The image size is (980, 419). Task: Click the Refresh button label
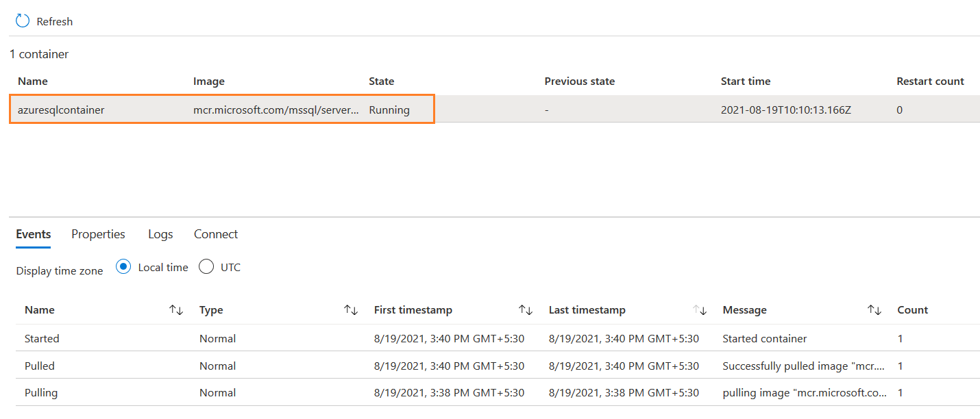(x=55, y=22)
